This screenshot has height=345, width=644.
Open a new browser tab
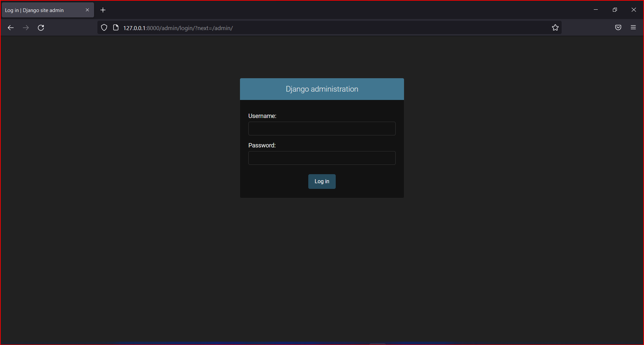click(103, 10)
